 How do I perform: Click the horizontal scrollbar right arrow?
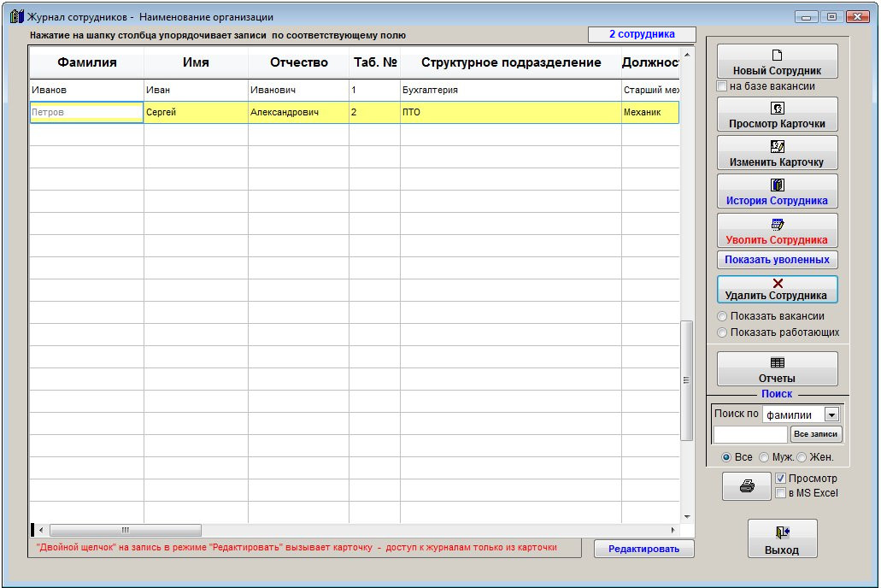tap(673, 530)
